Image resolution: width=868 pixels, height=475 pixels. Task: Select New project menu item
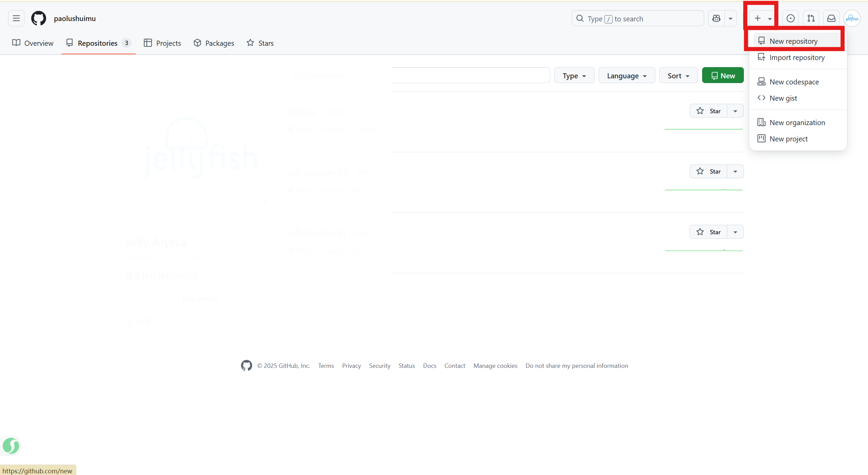click(798, 139)
